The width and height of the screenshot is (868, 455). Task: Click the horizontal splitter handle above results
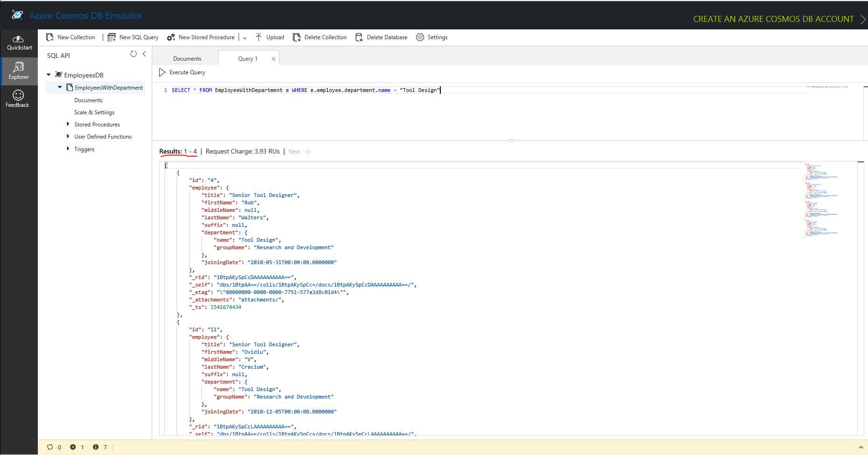point(511,140)
